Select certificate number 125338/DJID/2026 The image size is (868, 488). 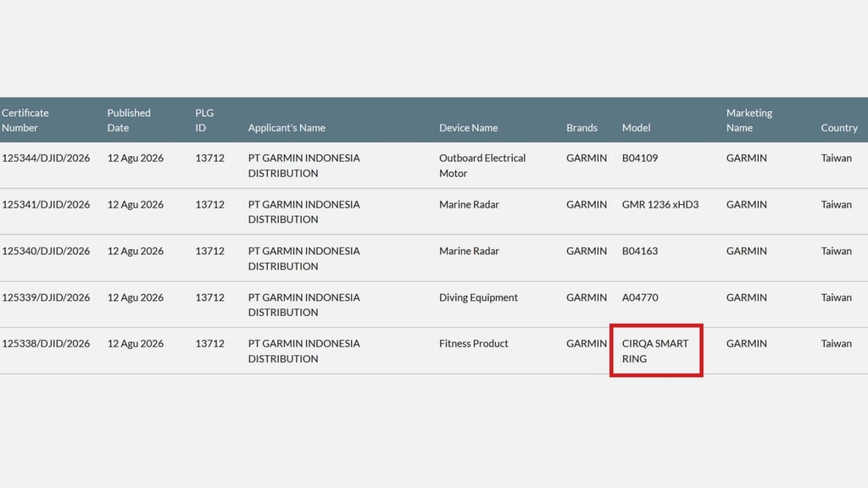46,344
